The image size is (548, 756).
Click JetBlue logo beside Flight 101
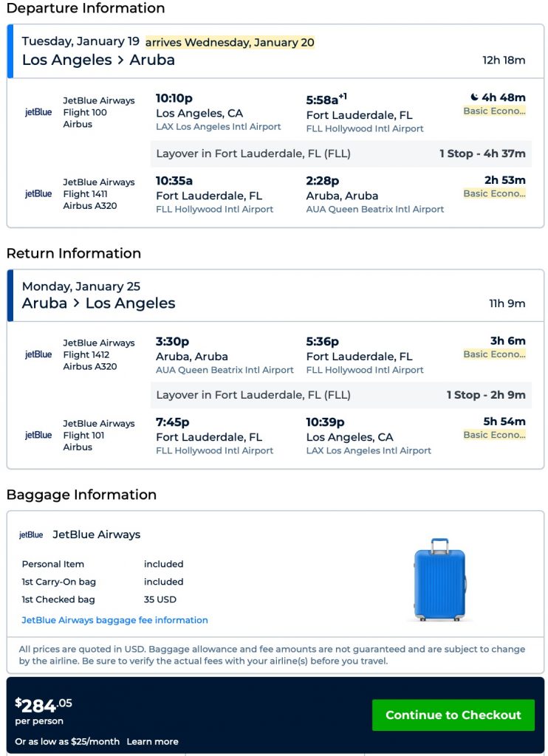tap(38, 436)
